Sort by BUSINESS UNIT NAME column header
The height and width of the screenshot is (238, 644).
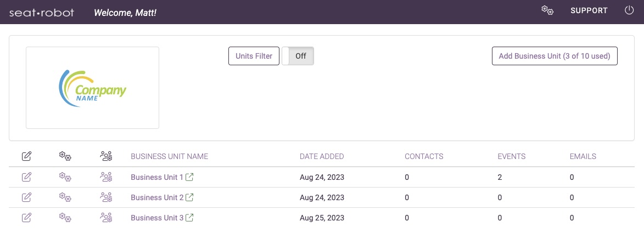coord(169,156)
